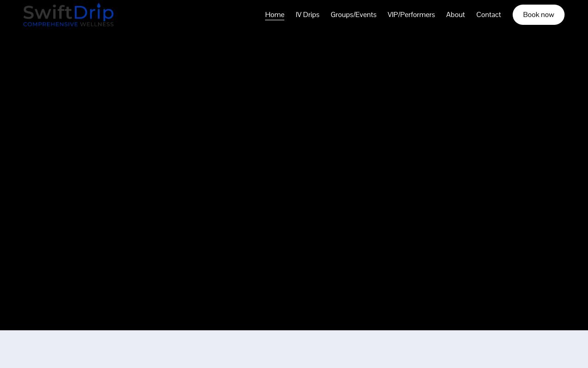Click the light blue section below the hero

[x=294, y=350]
